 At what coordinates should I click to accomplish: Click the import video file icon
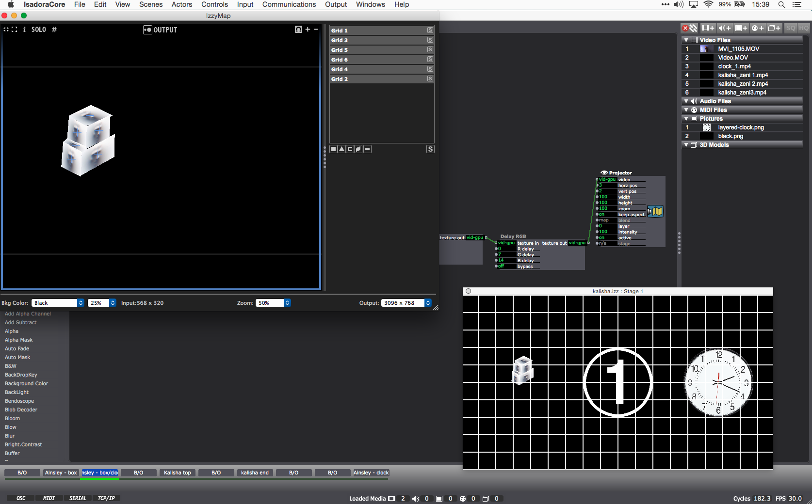tap(708, 28)
